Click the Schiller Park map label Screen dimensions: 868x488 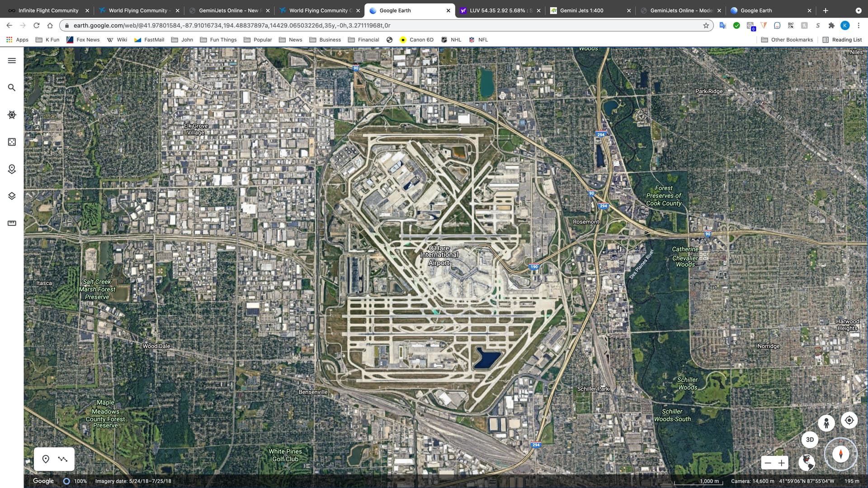point(593,389)
